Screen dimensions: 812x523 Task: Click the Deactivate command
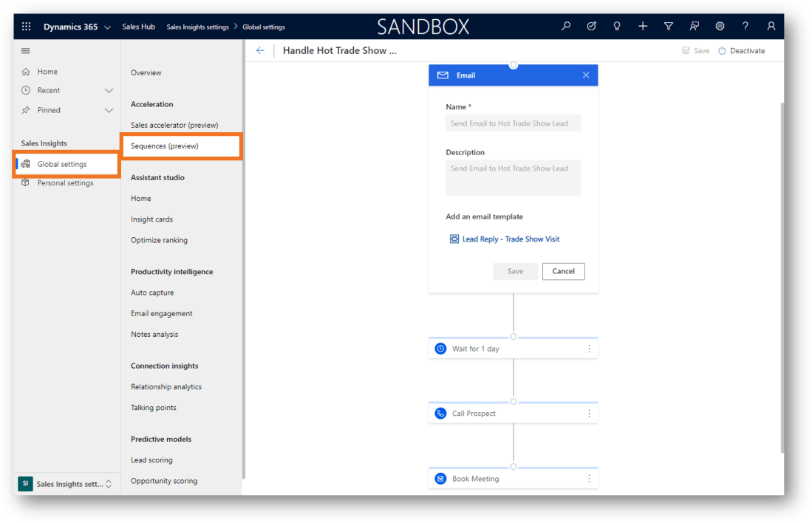tap(742, 51)
